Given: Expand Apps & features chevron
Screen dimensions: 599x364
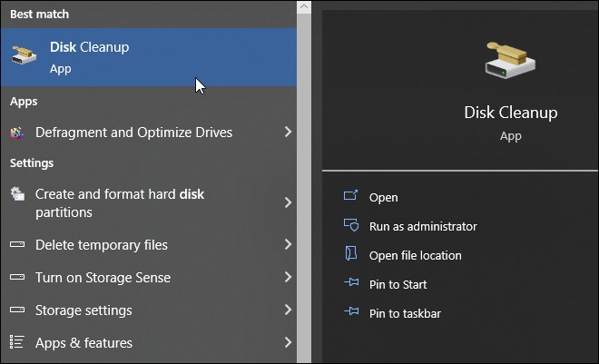Looking at the screenshot, I should (288, 342).
